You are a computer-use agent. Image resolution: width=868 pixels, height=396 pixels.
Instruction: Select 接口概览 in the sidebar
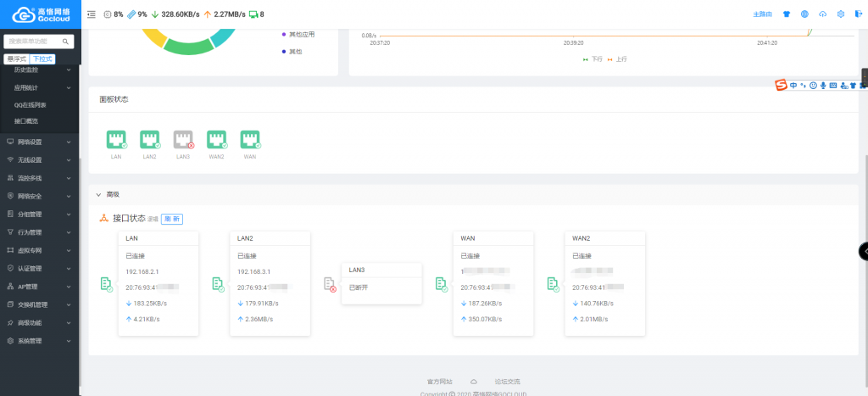pos(26,121)
